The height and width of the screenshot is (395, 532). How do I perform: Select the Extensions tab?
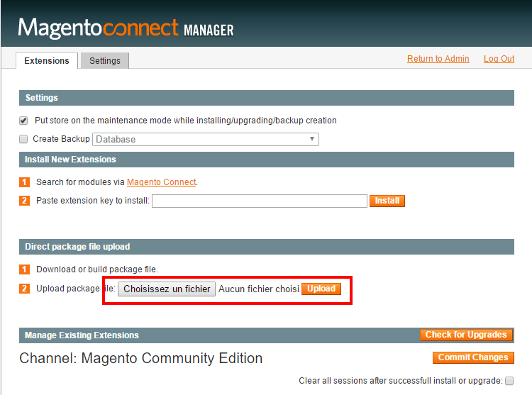point(47,61)
